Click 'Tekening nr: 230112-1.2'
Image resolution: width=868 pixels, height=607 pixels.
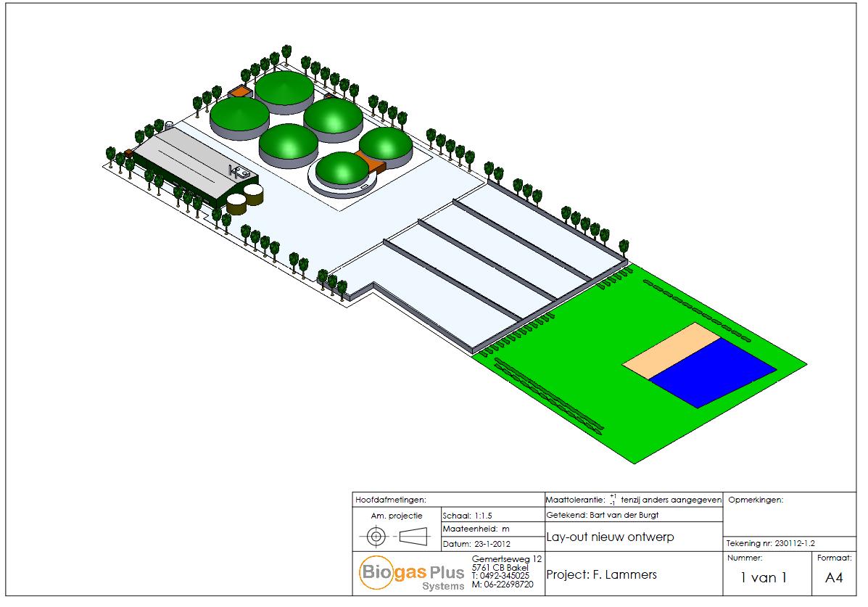pos(770,543)
